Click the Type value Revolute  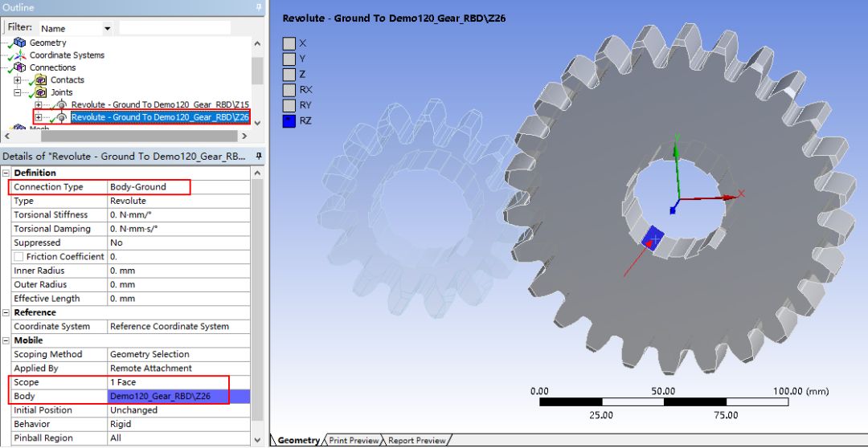coord(178,201)
